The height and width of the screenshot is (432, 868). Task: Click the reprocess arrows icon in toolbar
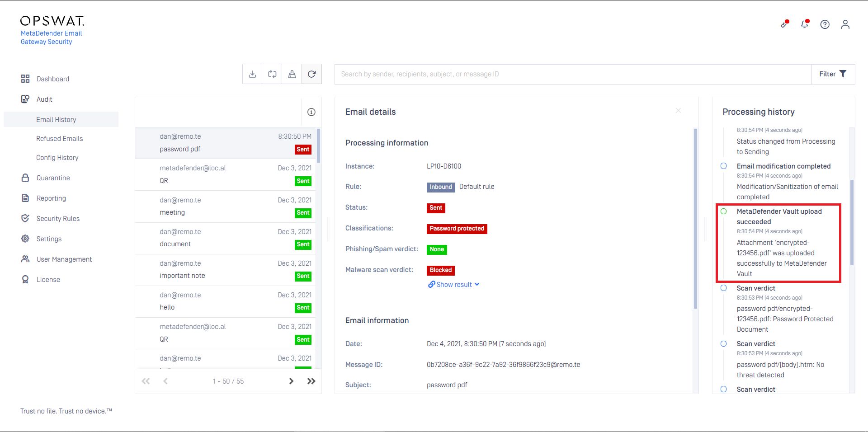point(272,74)
